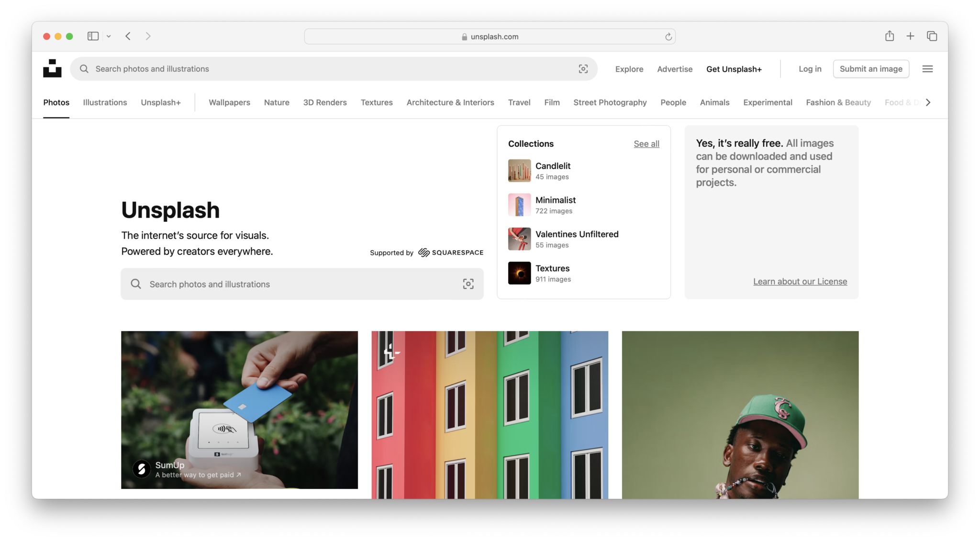This screenshot has height=541, width=980.
Task: Open a new tab with the plus icon
Action: point(910,36)
